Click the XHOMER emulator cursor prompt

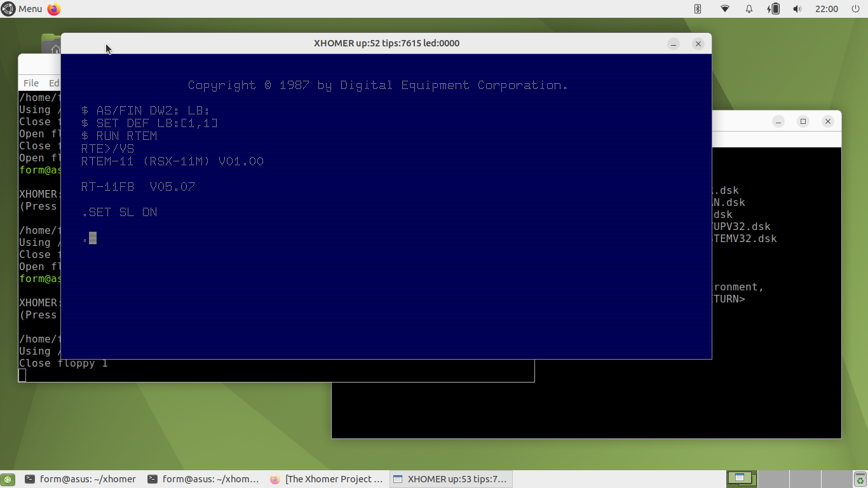point(93,238)
